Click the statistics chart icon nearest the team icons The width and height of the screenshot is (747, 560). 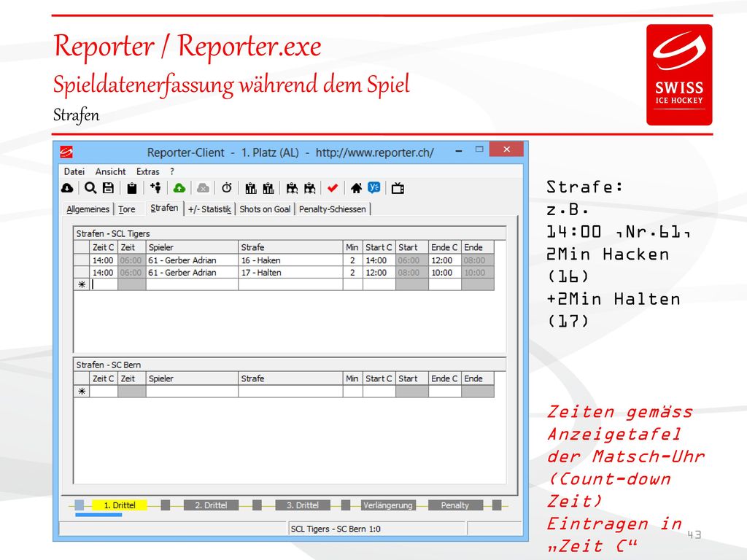tap(268, 189)
